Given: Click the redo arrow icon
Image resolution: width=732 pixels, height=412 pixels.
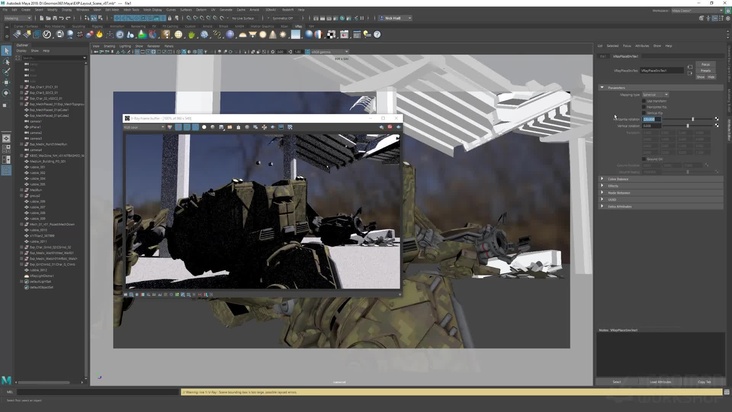Looking at the screenshot, I should tap(68, 18).
